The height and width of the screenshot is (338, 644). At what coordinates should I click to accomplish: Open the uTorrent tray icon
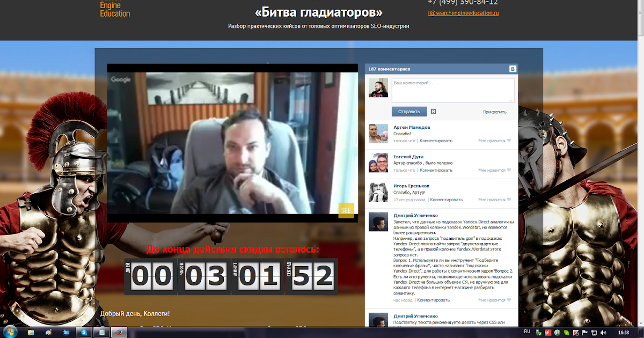pos(557,333)
